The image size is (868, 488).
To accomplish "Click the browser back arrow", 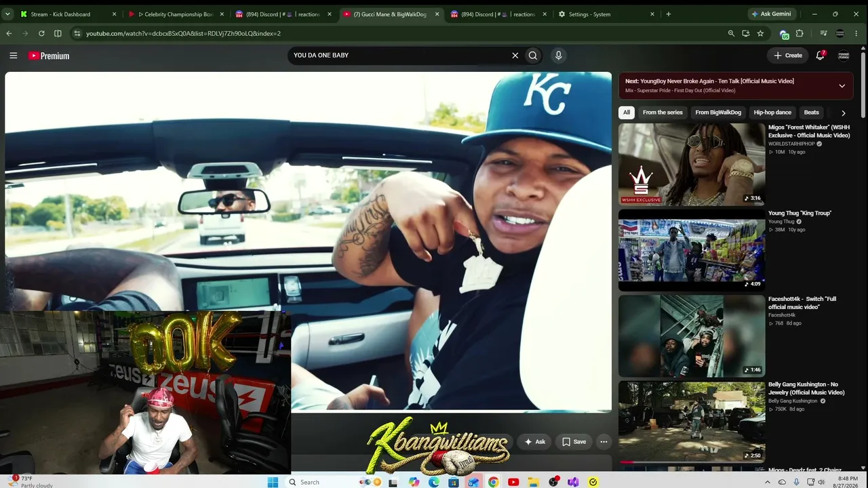I will point(9,33).
